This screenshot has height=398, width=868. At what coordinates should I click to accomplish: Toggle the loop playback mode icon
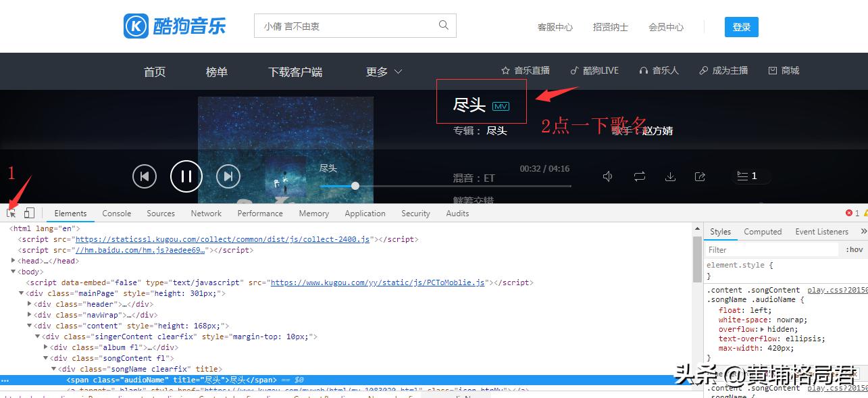pyautogui.click(x=639, y=176)
